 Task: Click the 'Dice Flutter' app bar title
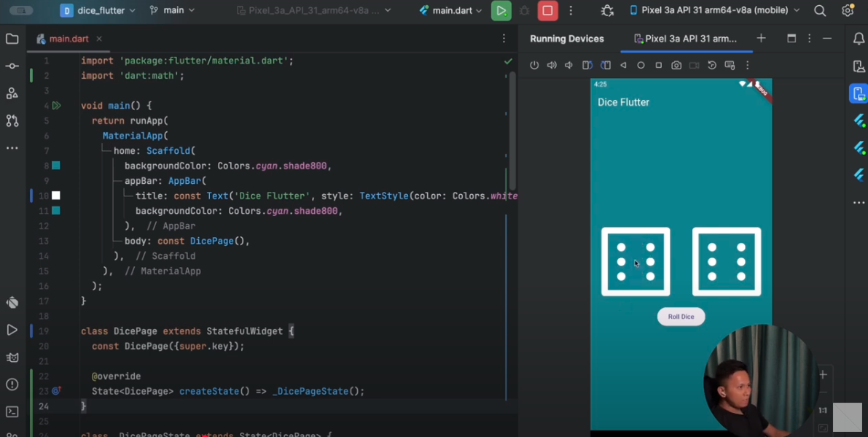pos(623,102)
